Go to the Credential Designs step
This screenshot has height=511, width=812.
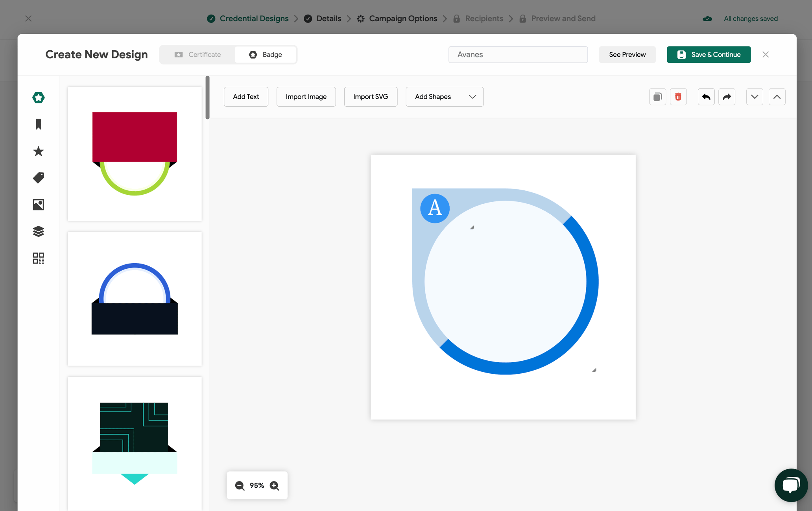tap(254, 18)
